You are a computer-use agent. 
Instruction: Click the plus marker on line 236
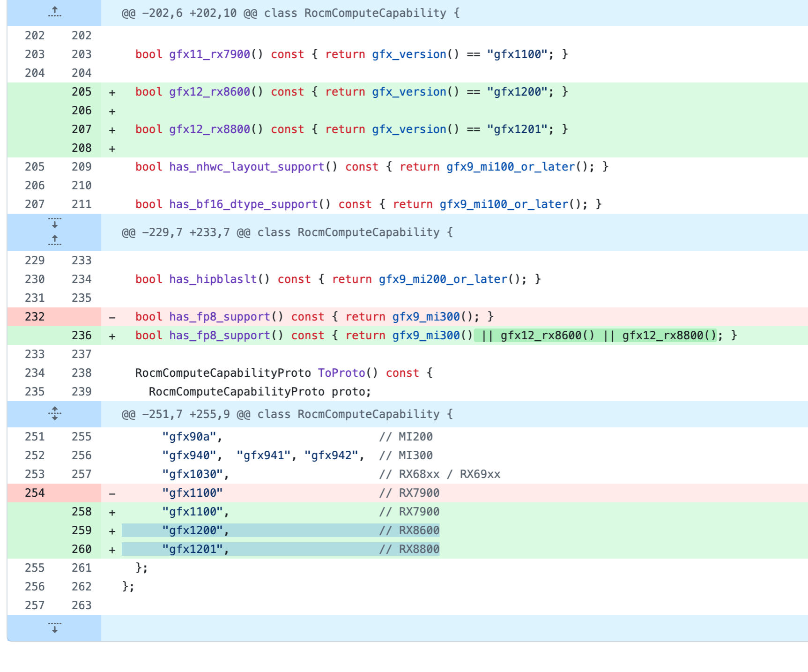tap(112, 336)
